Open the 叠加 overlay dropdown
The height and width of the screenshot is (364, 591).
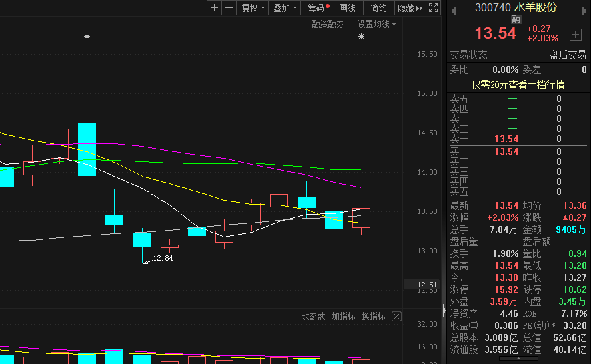[x=285, y=8]
